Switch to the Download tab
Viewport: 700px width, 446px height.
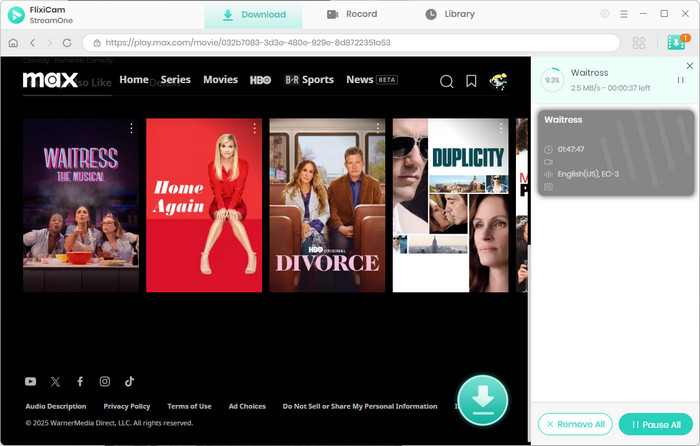pyautogui.click(x=254, y=15)
